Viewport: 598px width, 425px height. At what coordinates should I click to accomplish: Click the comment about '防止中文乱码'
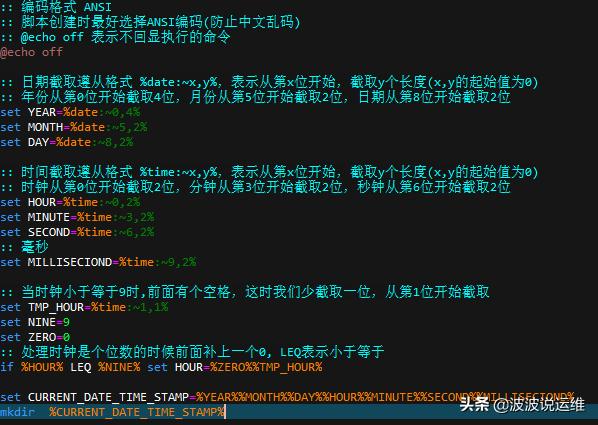151,22
